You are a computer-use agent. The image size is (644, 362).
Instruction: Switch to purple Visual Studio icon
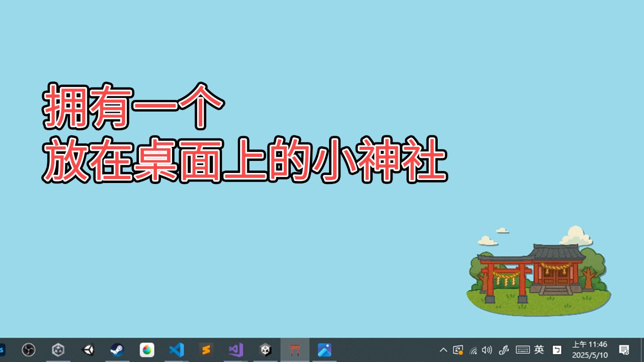[235, 350]
